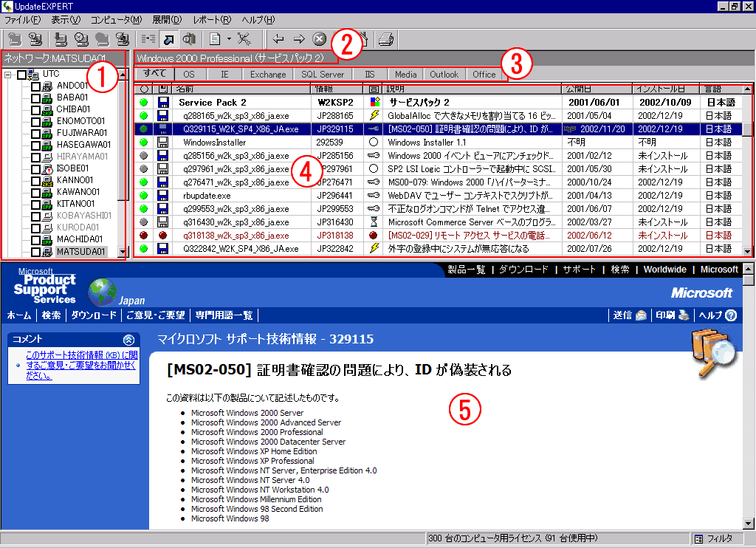
Task: Click the 送信 mail icon in the web page
Action: 641,315
